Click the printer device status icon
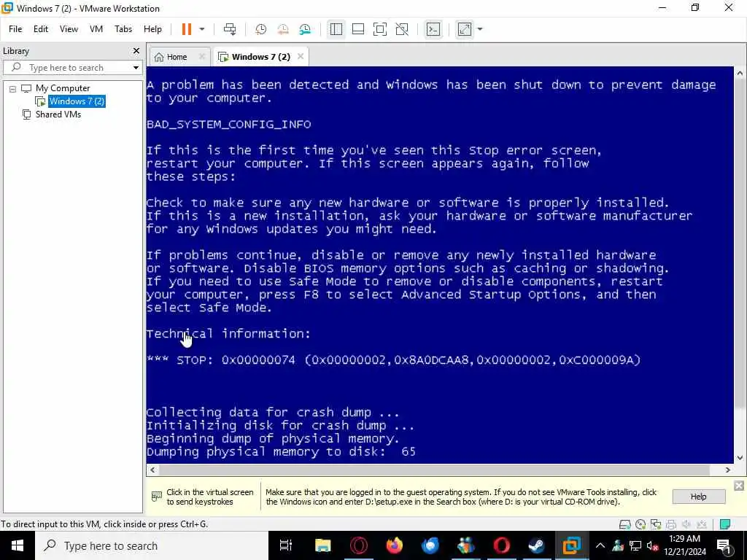This screenshot has width=747, height=560. coord(671,524)
